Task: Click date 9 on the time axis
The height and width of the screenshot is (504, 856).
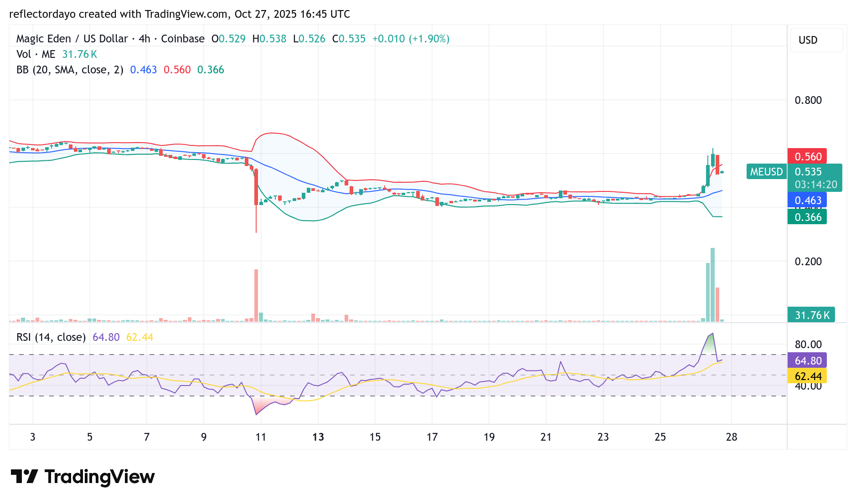Action: pos(204,437)
